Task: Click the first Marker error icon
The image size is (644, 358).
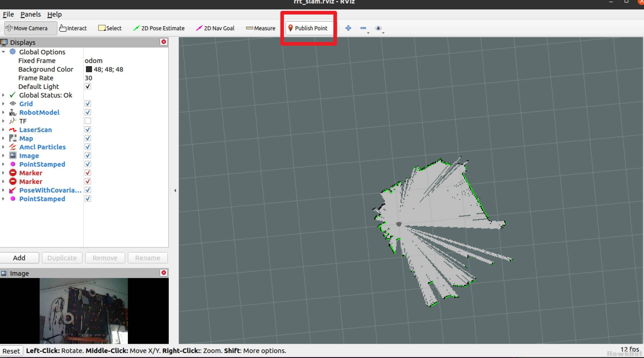Action: click(13, 173)
